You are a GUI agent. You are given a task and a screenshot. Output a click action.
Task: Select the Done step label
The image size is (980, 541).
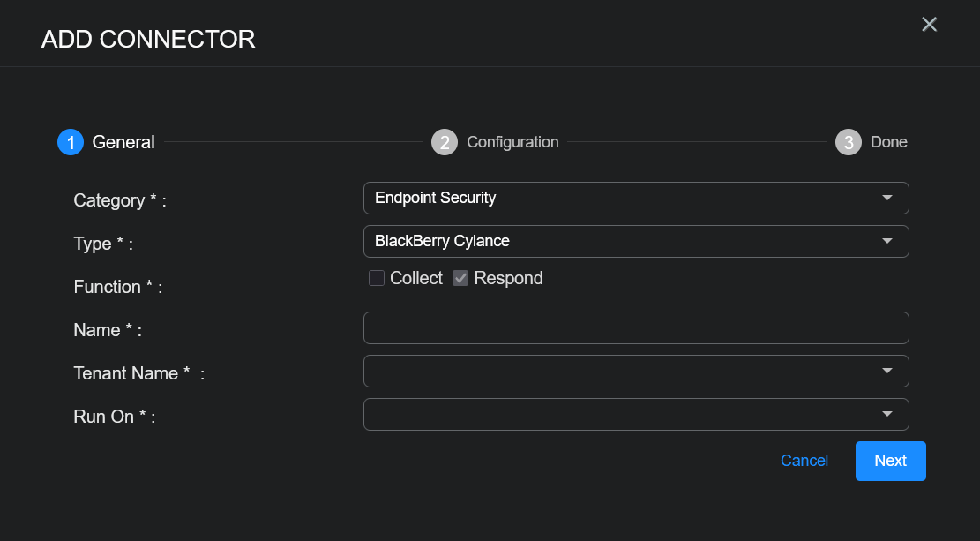coord(888,142)
